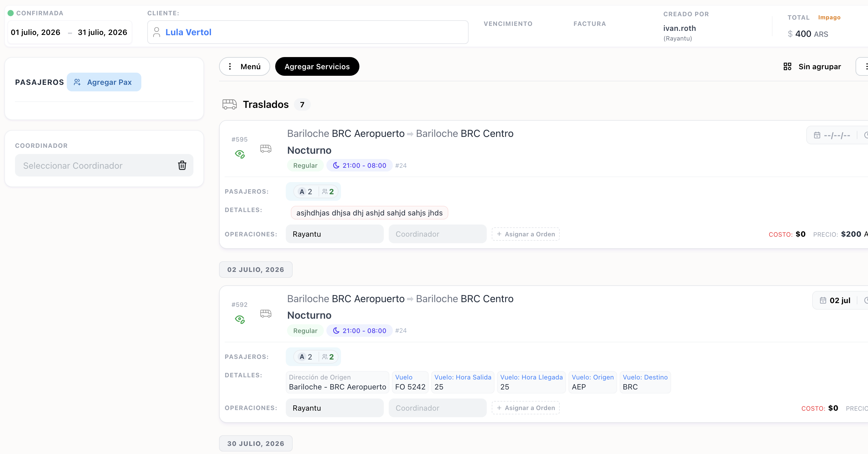Click the 02 JULIO, 2026 date header
868x454 pixels.
click(256, 269)
